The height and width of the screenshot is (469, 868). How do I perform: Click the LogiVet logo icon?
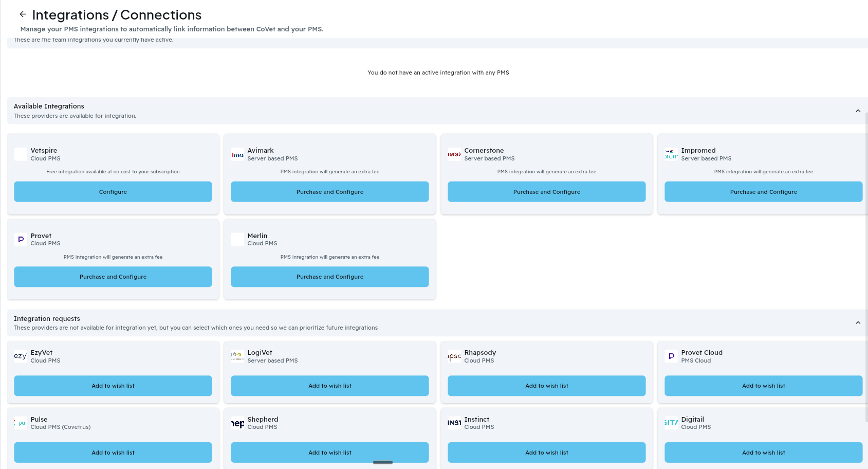tap(237, 356)
